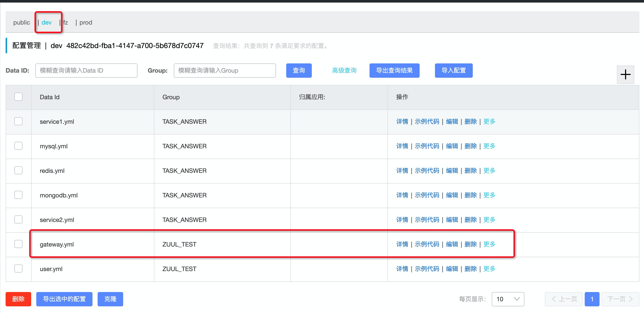This screenshot has width=644, height=313.
Task: Check the select-all checkbox in the table header
Action: pos(18,97)
